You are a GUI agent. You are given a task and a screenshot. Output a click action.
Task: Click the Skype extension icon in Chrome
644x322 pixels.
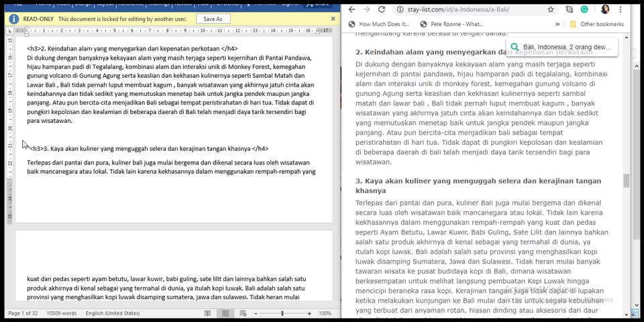point(570,9)
